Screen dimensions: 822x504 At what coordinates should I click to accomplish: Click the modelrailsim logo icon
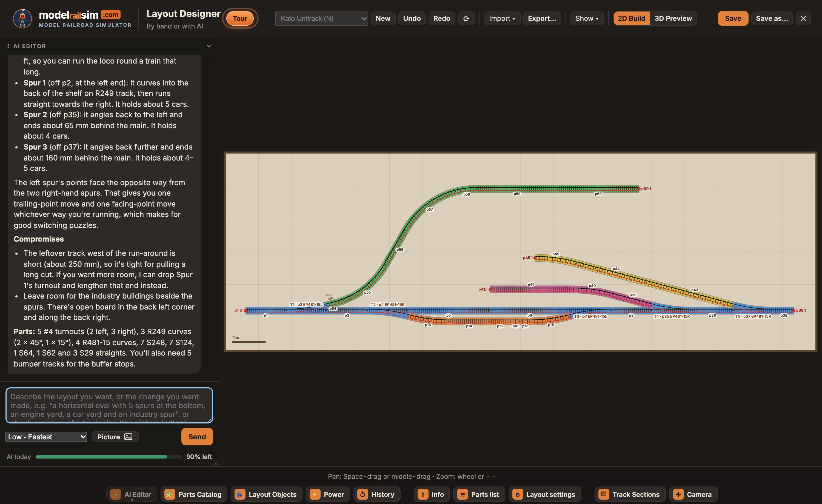(22, 18)
